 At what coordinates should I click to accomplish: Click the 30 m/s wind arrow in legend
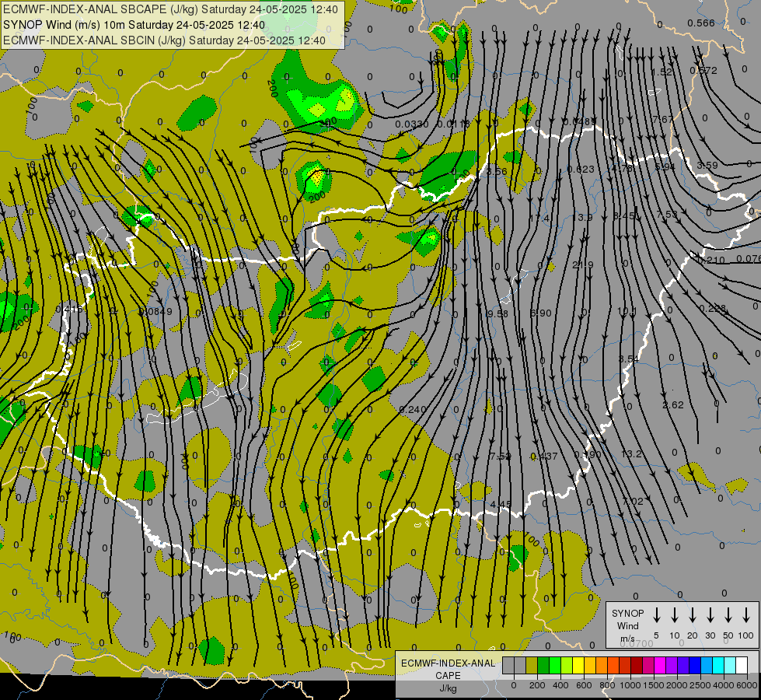coord(710,615)
